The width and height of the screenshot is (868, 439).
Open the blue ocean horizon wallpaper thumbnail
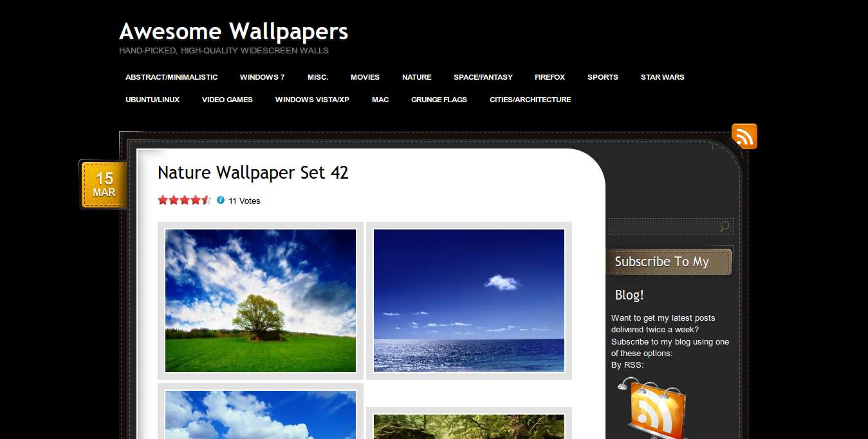click(x=469, y=301)
